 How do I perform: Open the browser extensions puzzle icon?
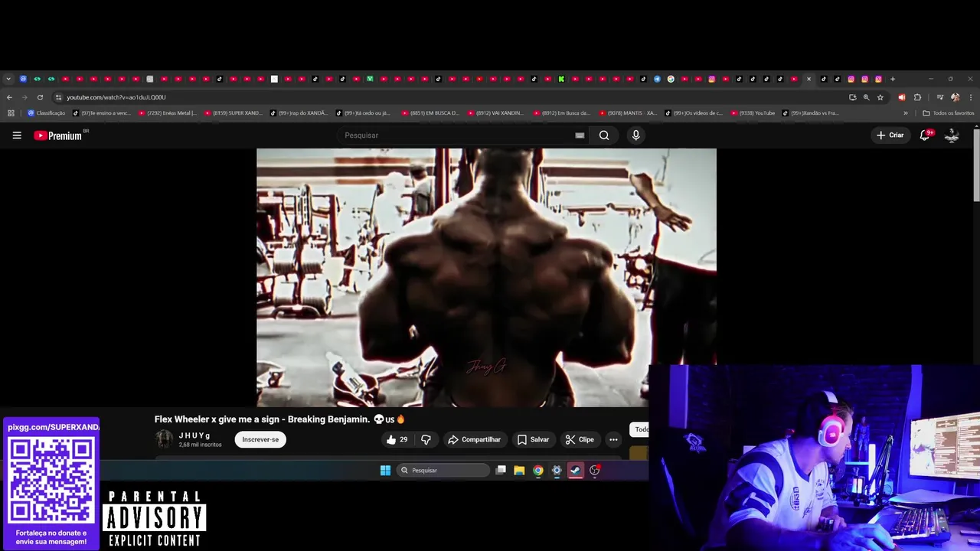[x=917, y=97]
